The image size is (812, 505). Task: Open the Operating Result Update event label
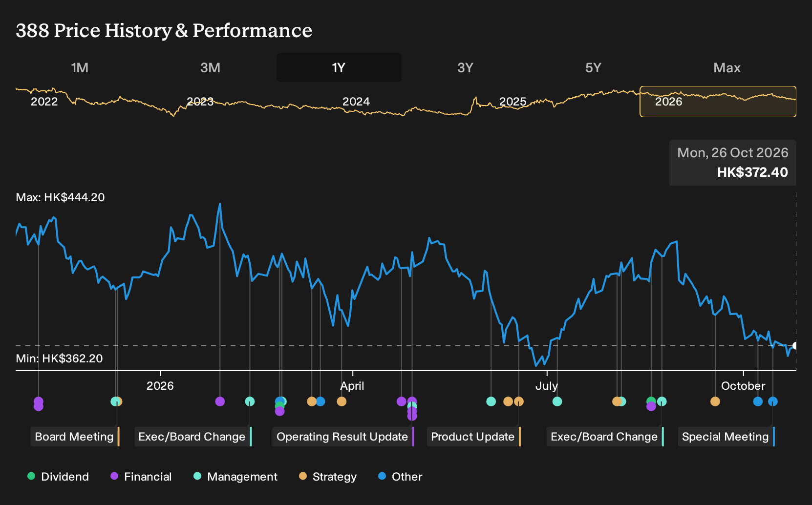343,437
